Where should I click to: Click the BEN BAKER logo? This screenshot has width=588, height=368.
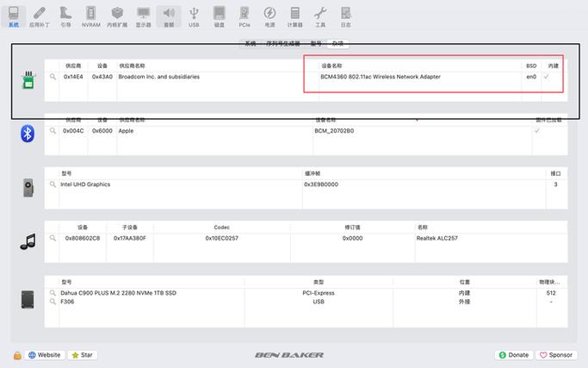(289, 355)
